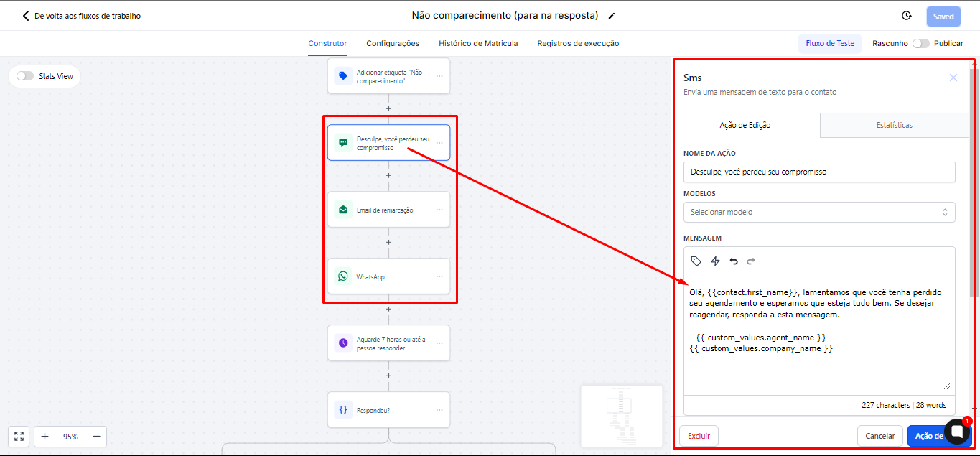Click the Nome da Ação input field
The image size is (980, 456).
coord(818,172)
